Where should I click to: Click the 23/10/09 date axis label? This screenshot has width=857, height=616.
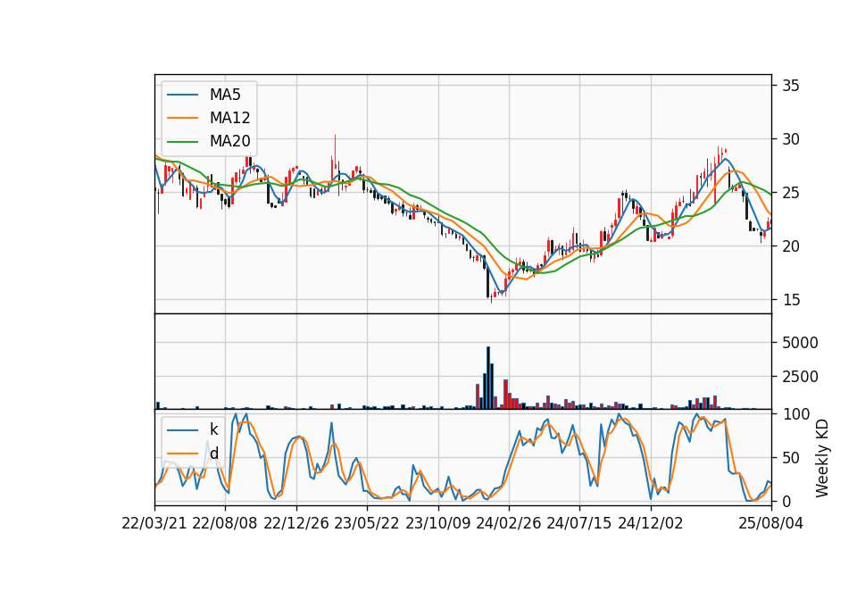(437, 523)
